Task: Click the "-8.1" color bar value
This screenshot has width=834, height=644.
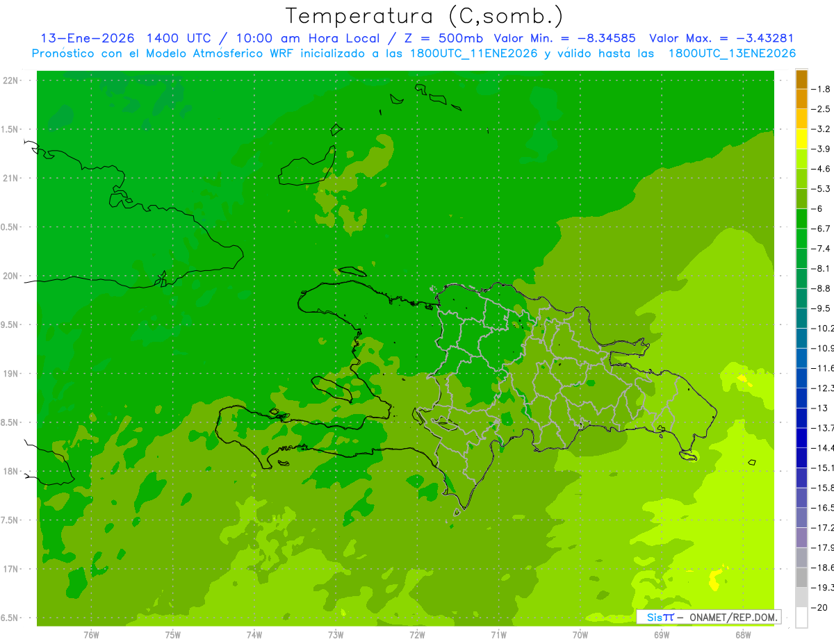Action: pyautogui.click(x=821, y=268)
